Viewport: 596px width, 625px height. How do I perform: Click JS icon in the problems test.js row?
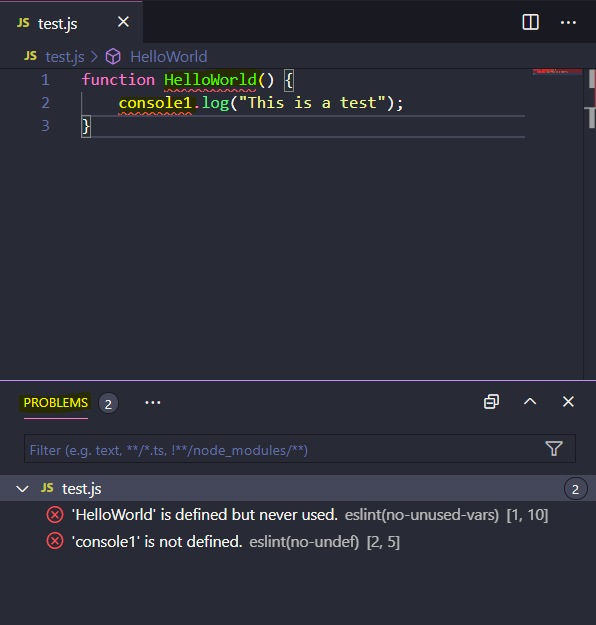coord(47,488)
